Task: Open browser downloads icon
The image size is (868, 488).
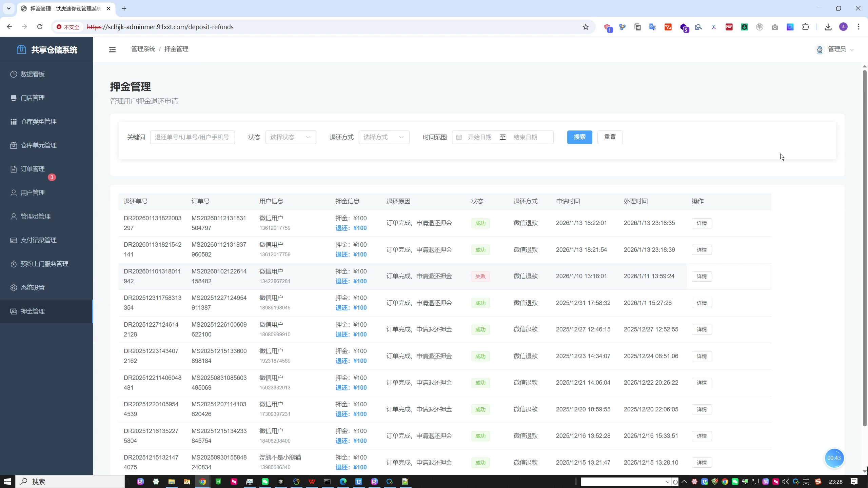Action: [x=828, y=27]
